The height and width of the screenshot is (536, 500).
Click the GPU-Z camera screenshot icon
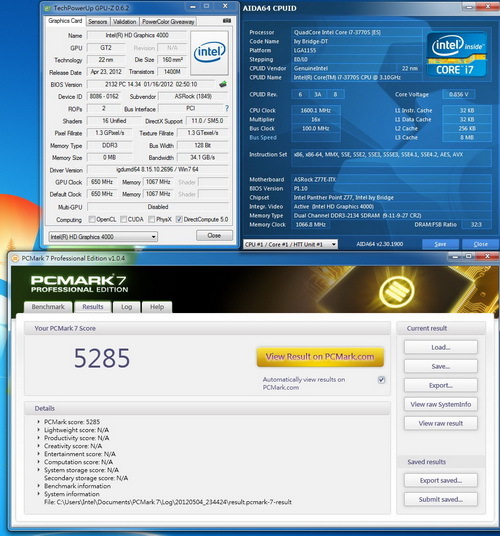pos(227,21)
